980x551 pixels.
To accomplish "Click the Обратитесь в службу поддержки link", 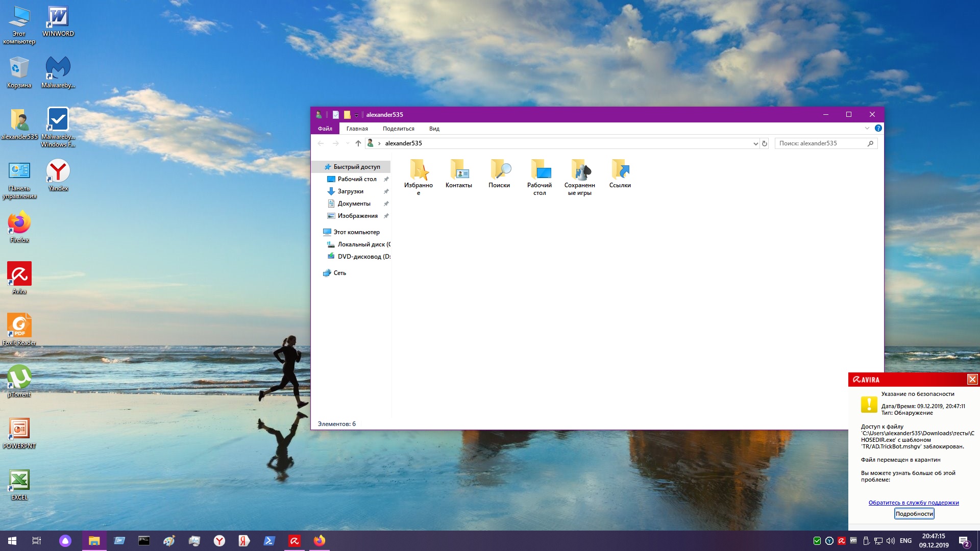I will click(913, 503).
